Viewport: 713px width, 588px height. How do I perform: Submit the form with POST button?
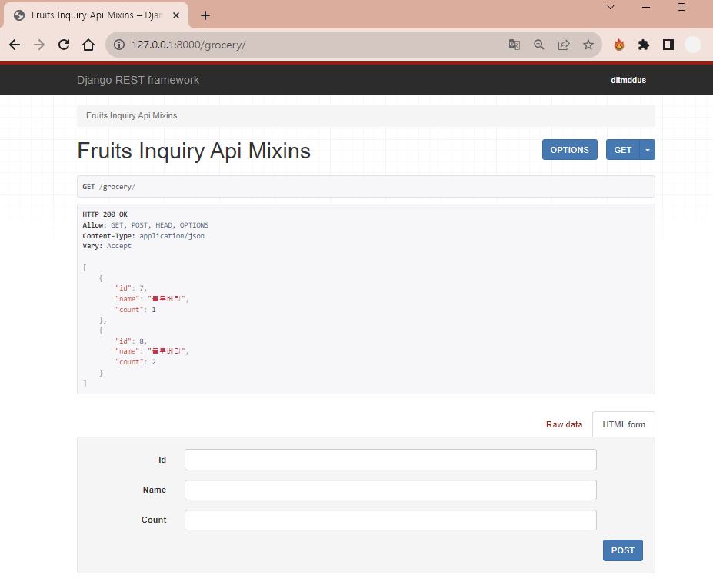[622, 550]
